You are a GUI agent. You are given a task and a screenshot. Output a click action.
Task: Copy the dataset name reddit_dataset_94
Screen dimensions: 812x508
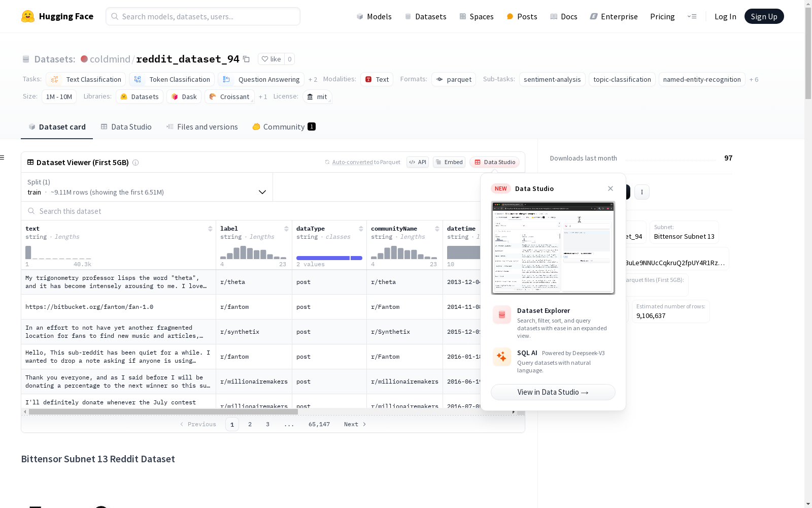pos(247,59)
